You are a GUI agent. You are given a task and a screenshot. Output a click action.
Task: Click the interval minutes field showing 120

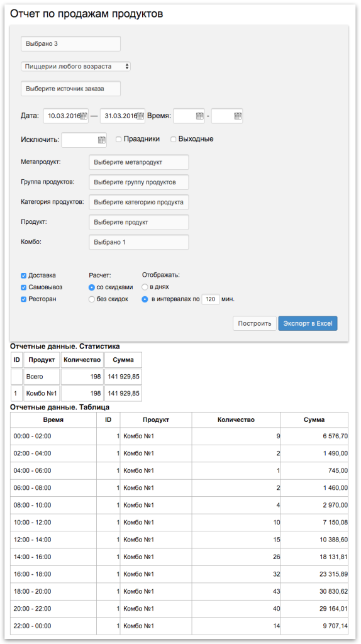click(211, 299)
